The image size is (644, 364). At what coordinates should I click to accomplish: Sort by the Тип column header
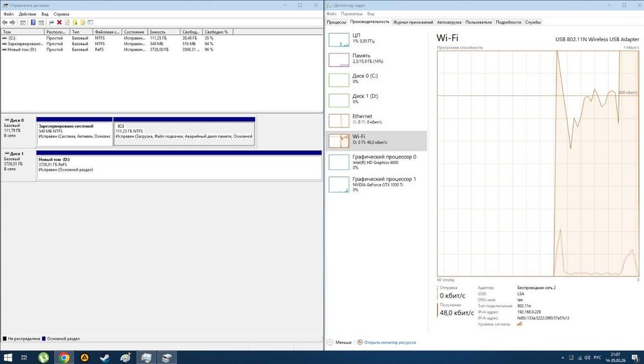pos(81,32)
